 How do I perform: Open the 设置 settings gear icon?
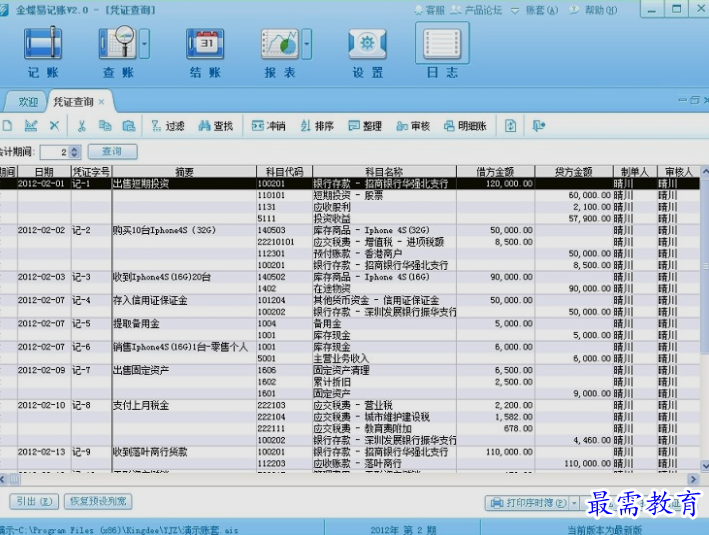pos(368,52)
